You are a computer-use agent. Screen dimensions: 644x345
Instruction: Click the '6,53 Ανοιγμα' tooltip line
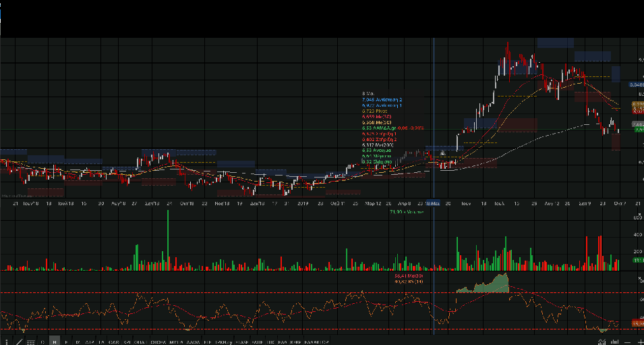[377, 151]
